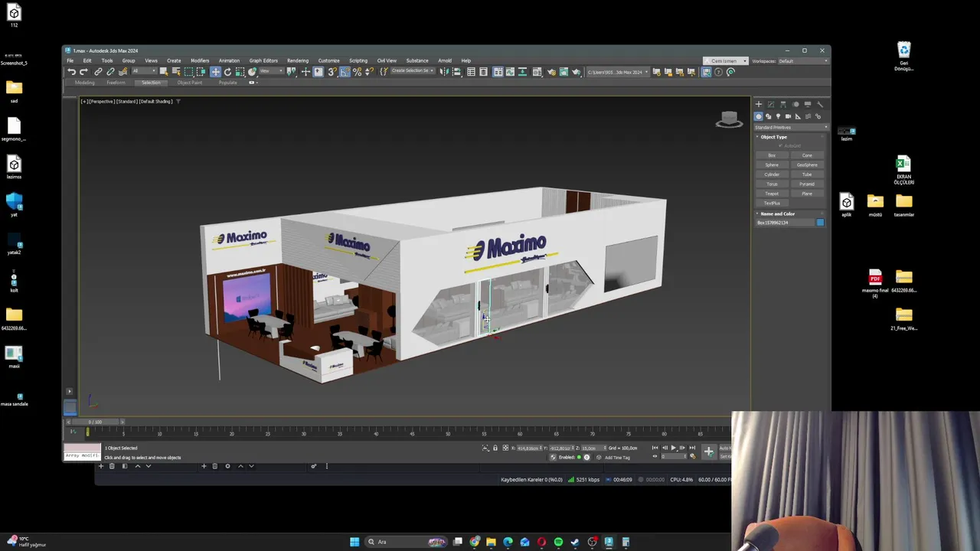Switch to the Utilities command panel
The height and width of the screenshot is (551, 980).
[x=819, y=104]
